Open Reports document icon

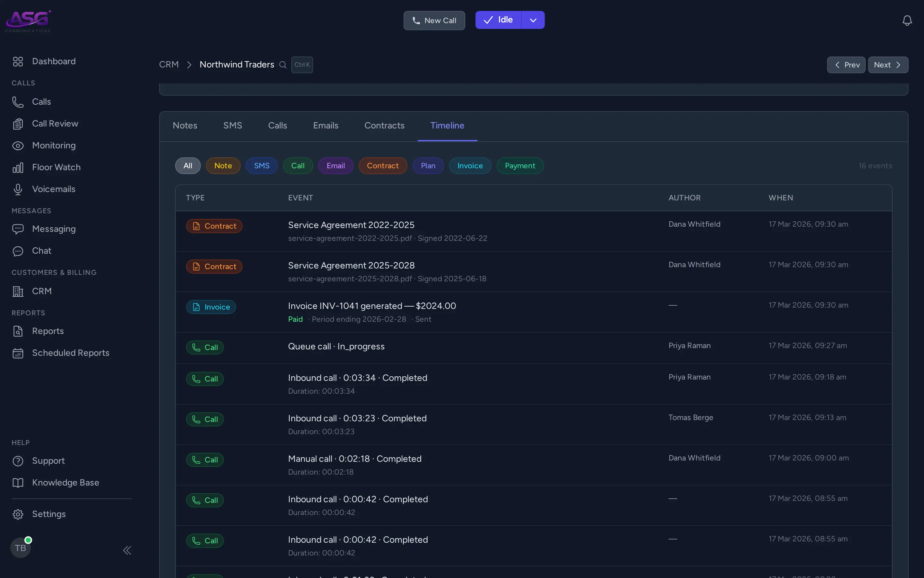(18, 331)
